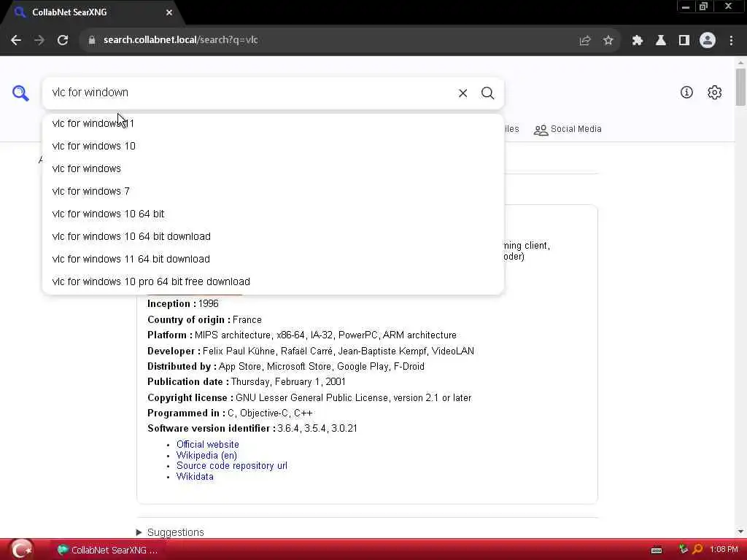This screenshot has width=747, height=560.
Task: Click the Platform architectures line
Action: (x=302, y=335)
